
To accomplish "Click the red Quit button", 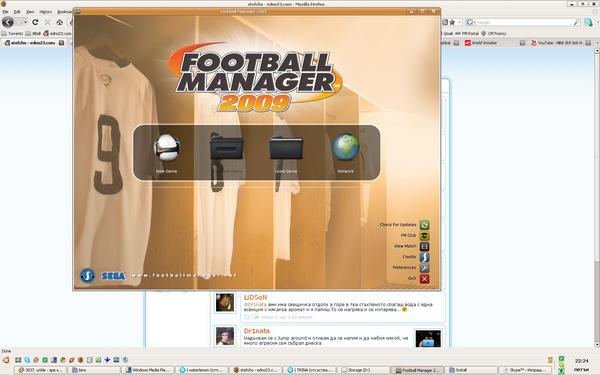I will click(x=424, y=279).
